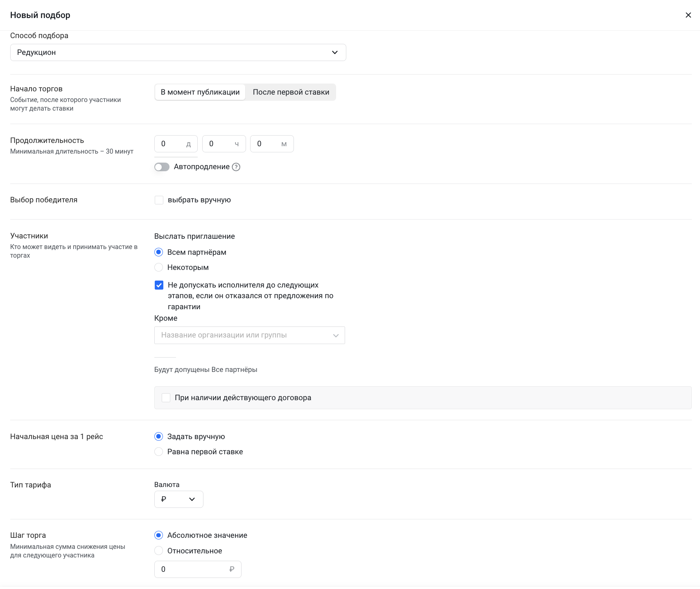
Task: Toggle the Автопродление switch
Action: coord(162,167)
